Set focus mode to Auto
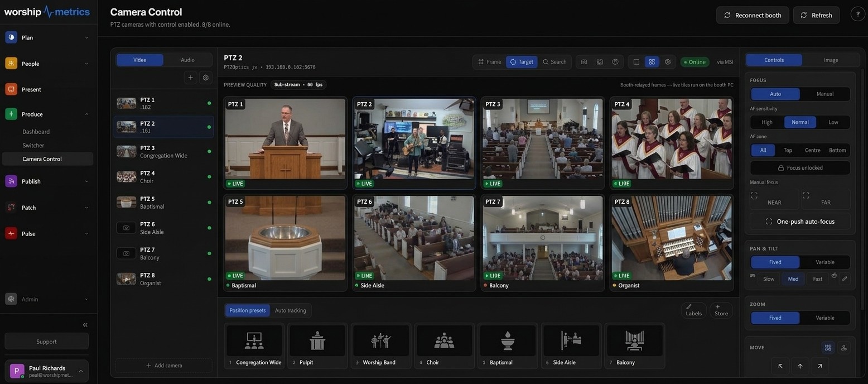The image size is (868, 384). pos(775,94)
